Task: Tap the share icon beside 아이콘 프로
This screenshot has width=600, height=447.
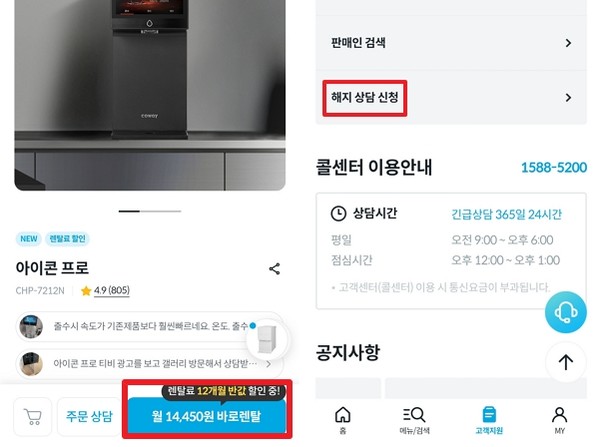Action: [274, 269]
